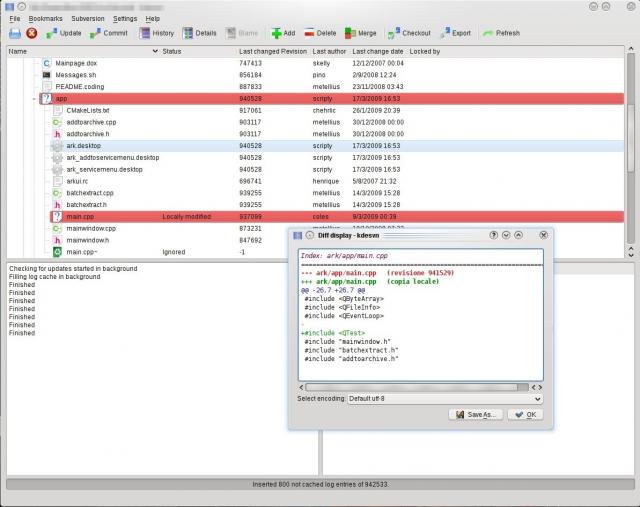Viewport: 640px width, 507px height.
Task: Click the Merge toolbar button
Action: [361, 33]
